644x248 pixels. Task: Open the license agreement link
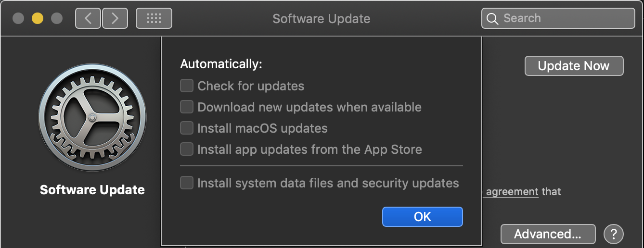[x=512, y=192]
